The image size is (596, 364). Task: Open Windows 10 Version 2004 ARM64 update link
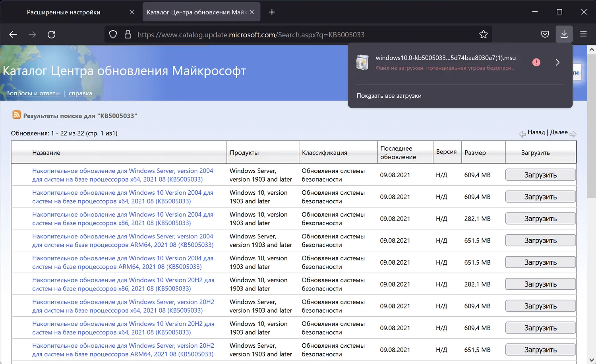coord(122,262)
